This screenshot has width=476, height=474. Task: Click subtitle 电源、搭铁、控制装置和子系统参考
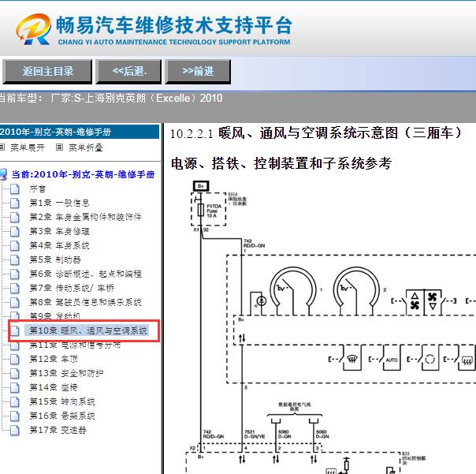[x=281, y=164]
